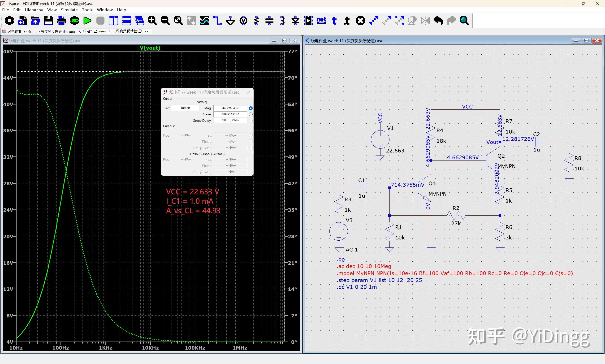
Task: Click the Undo arrow icon
Action: tap(438, 21)
